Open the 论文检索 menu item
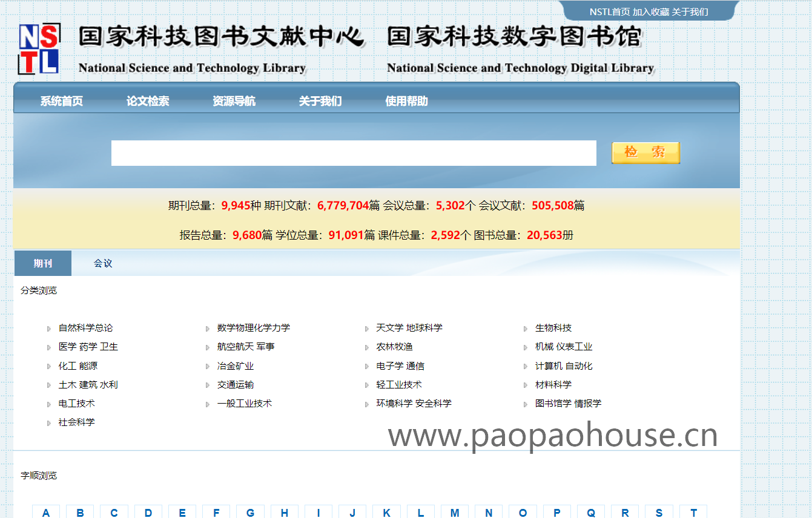Screen dimensions: 812x518 (148, 101)
